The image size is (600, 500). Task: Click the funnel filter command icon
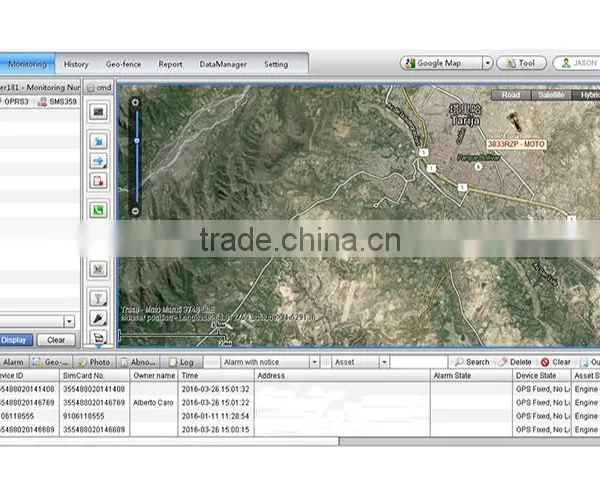[98, 298]
